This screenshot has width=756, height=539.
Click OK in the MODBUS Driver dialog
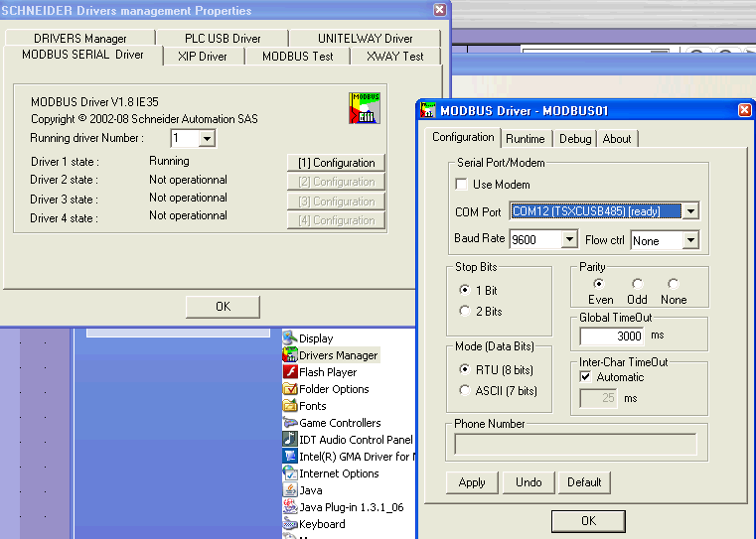click(588, 521)
